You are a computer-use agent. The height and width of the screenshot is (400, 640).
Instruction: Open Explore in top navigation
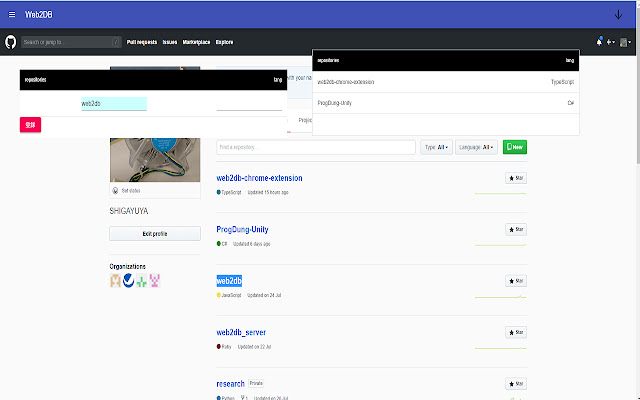point(224,42)
